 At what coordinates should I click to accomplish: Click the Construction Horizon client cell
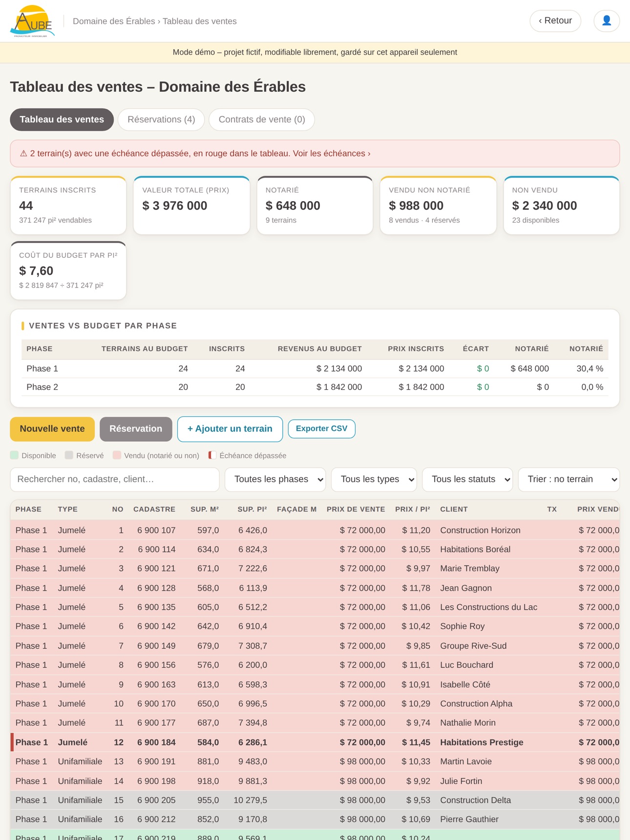480,530
